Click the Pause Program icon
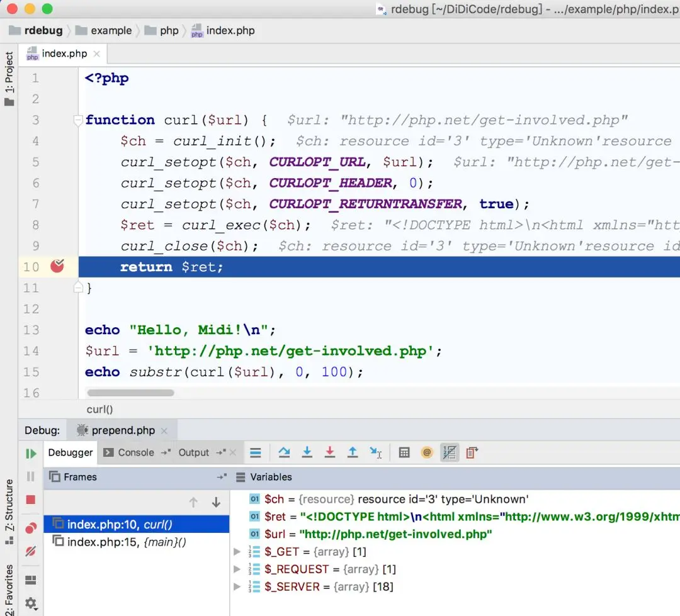The height and width of the screenshot is (616, 680). (30, 476)
